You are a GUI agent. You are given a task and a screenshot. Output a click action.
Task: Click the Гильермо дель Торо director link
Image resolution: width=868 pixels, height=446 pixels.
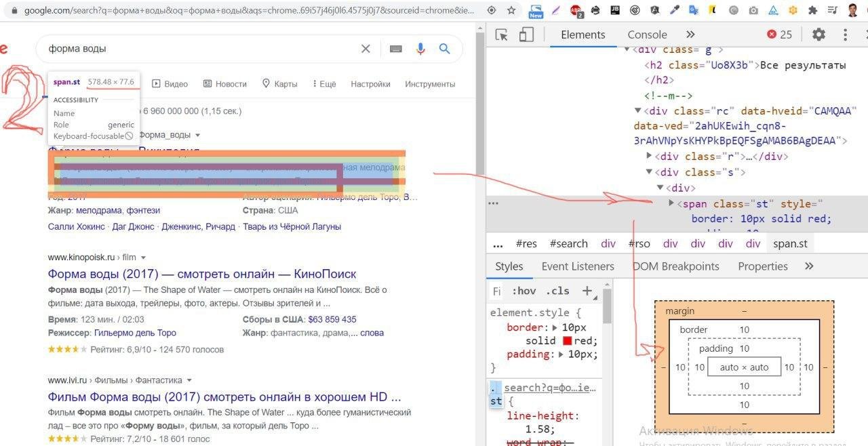[135, 333]
